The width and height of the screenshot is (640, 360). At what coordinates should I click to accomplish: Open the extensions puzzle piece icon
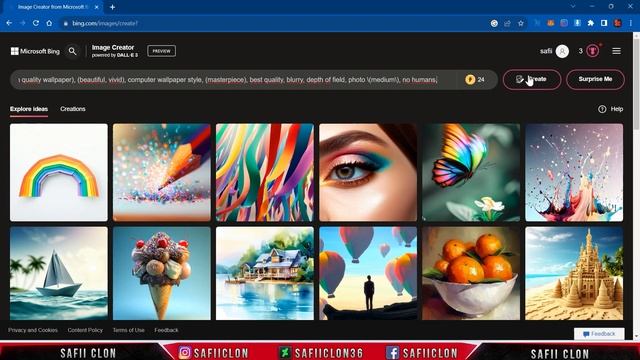click(x=591, y=23)
